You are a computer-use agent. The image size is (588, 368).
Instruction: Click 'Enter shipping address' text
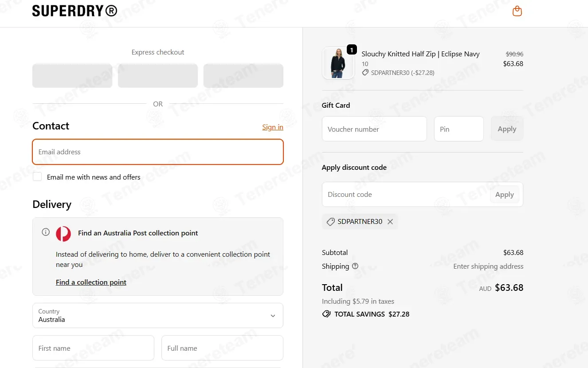coord(488,266)
